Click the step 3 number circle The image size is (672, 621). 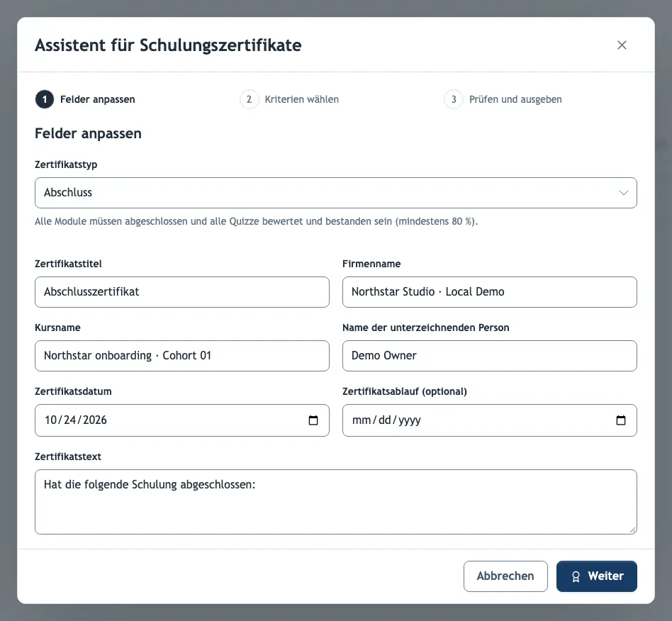(x=454, y=99)
